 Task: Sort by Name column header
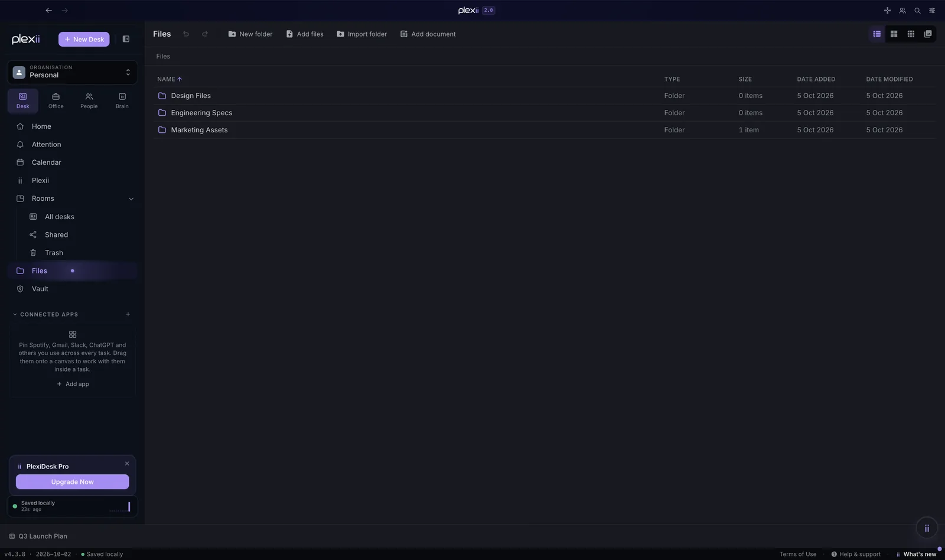[x=170, y=79]
